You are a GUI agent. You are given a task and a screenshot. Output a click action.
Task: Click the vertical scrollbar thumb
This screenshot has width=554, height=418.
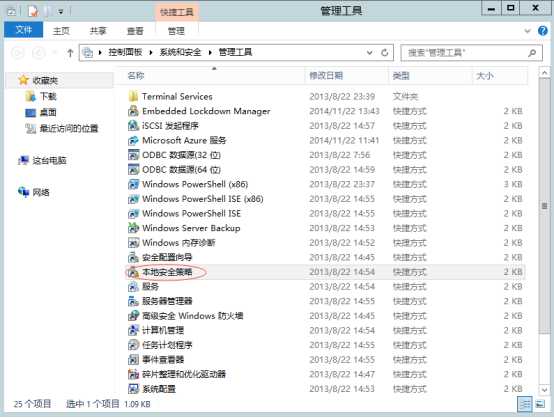point(544,206)
